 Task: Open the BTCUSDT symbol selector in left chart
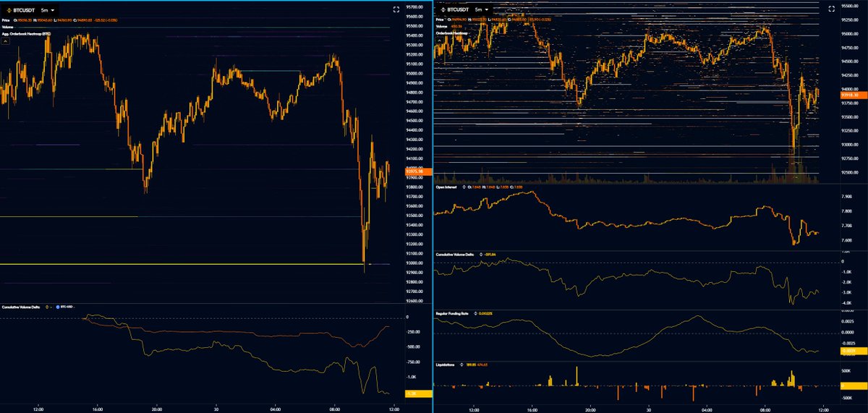click(21, 9)
